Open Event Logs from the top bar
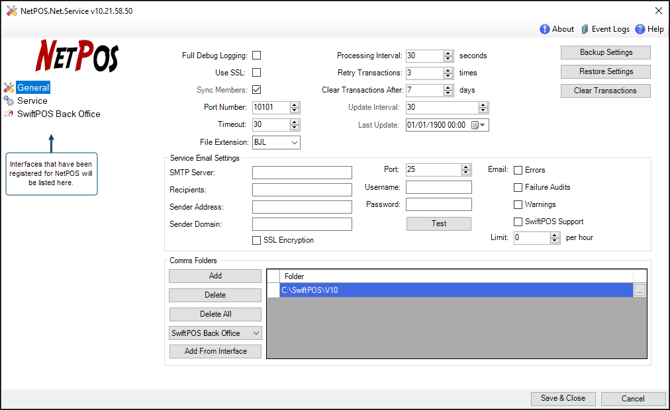Screen dimensions: 670x410 (x=587, y=30)
